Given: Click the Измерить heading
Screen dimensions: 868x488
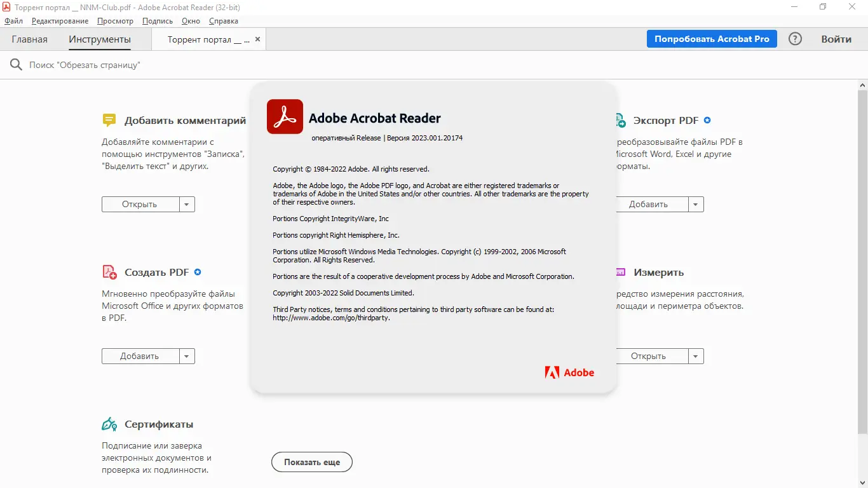Looking at the screenshot, I should point(659,272).
